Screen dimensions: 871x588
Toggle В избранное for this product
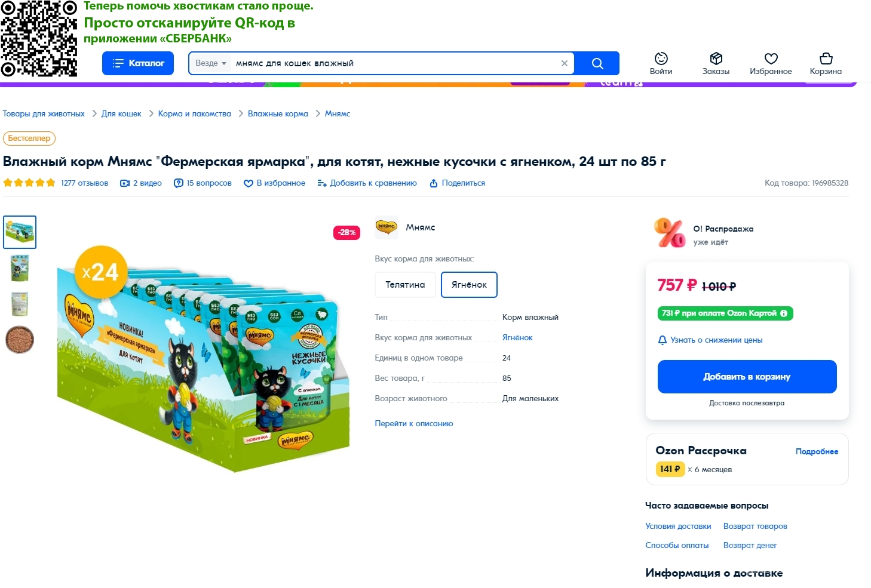pyautogui.click(x=274, y=183)
